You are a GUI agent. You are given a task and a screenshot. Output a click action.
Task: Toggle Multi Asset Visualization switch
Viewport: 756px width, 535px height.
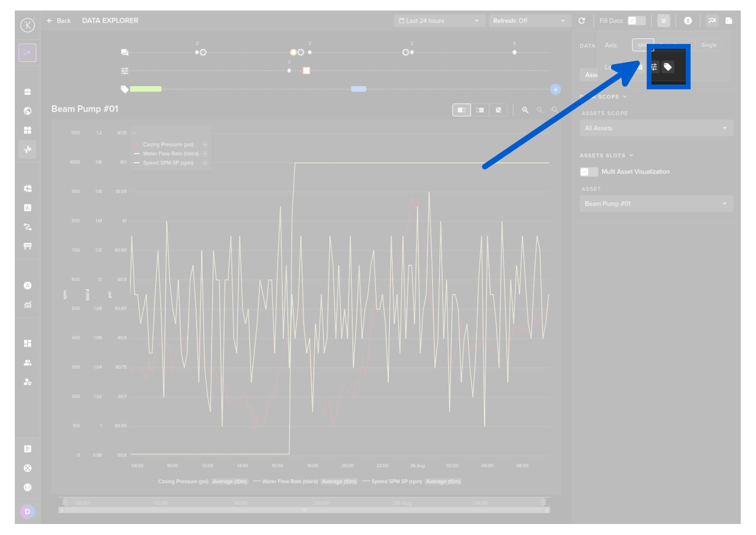tap(589, 172)
